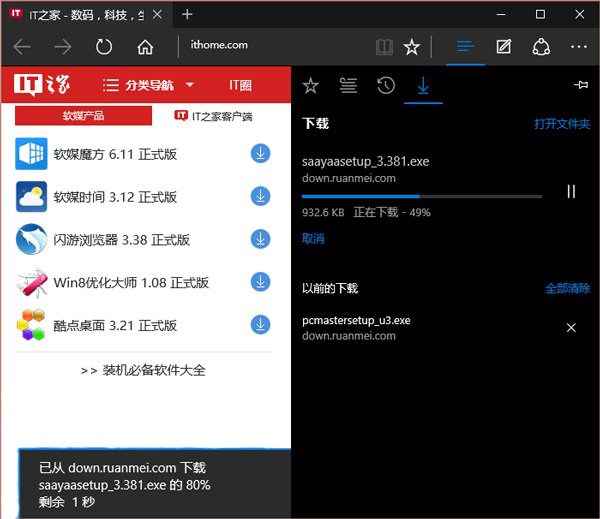Click the download progress bar

[422, 196]
